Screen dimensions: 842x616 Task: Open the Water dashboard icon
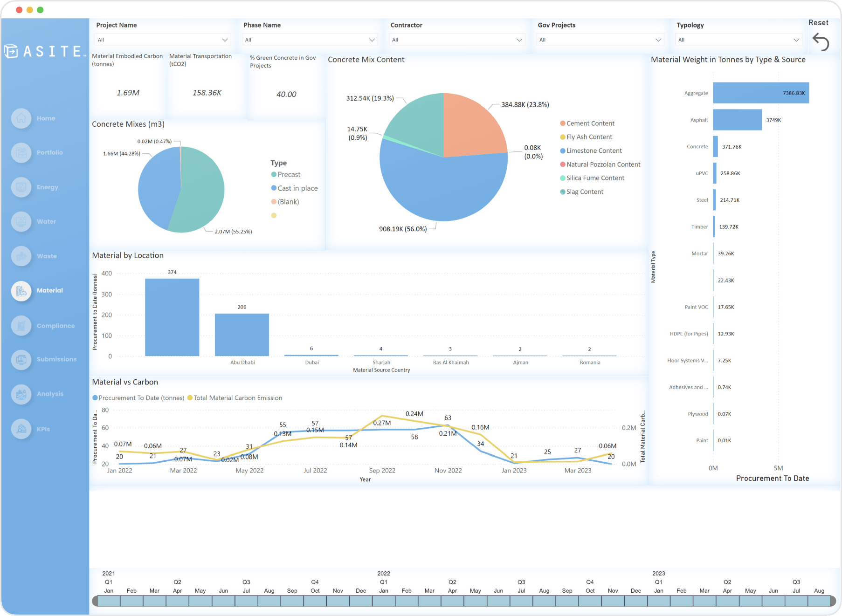(21, 221)
